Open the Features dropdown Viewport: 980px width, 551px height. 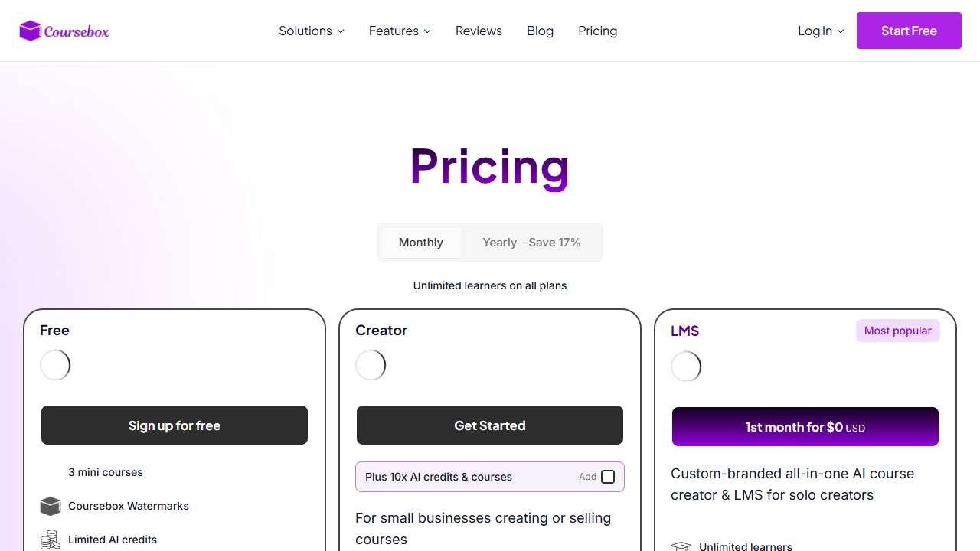[400, 31]
